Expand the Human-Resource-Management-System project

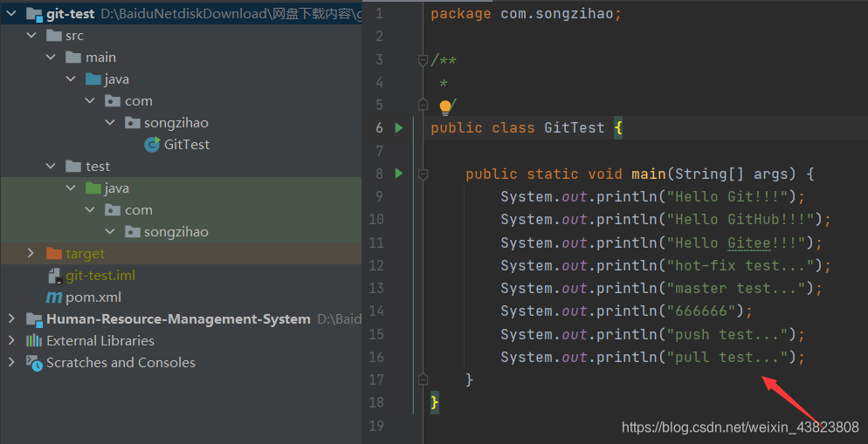click(x=11, y=319)
